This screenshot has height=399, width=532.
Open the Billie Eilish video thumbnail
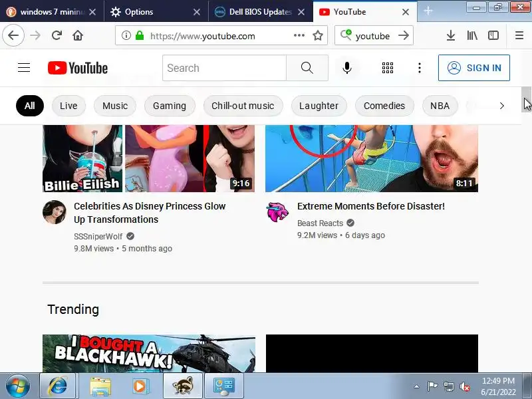point(148,158)
